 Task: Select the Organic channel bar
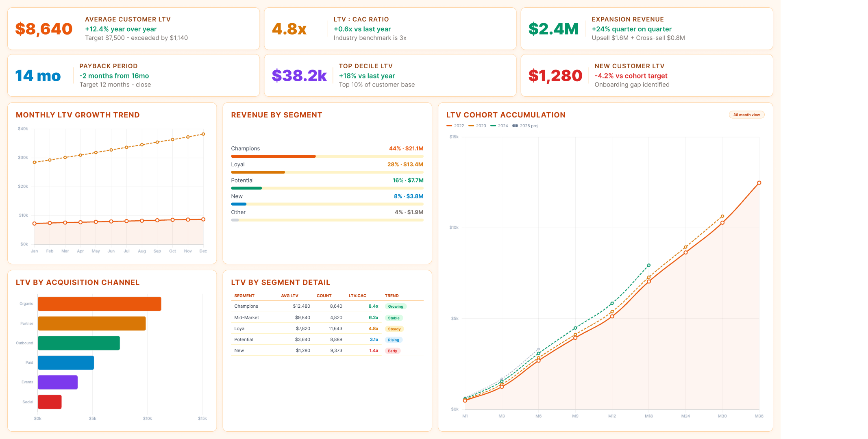100,304
